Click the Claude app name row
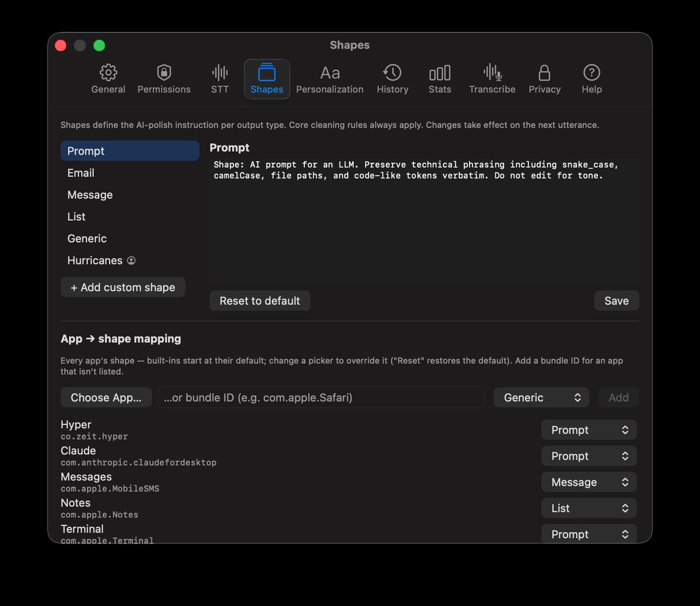The width and height of the screenshot is (700, 606). point(78,451)
